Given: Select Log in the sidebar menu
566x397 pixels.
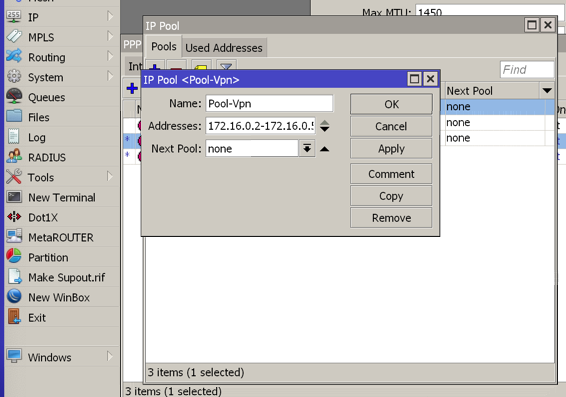Looking at the screenshot, I should click(36, 138).
